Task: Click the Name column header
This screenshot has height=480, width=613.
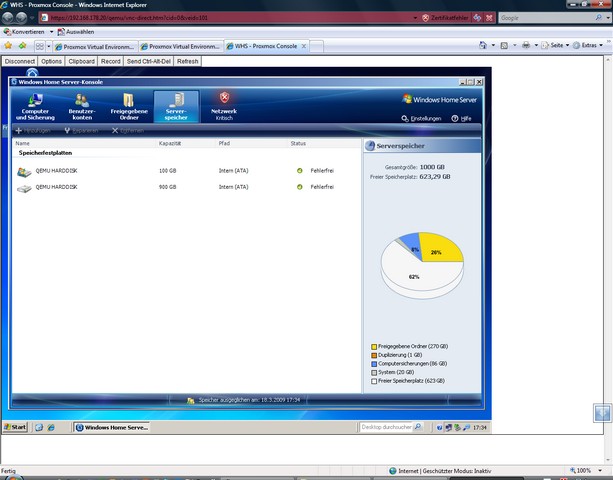Action: click(x=23, y=143)
